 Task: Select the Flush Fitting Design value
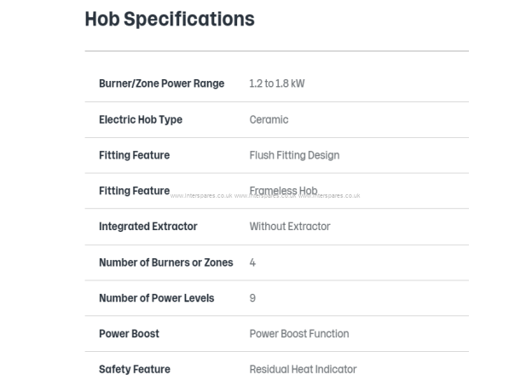[294, 155]
